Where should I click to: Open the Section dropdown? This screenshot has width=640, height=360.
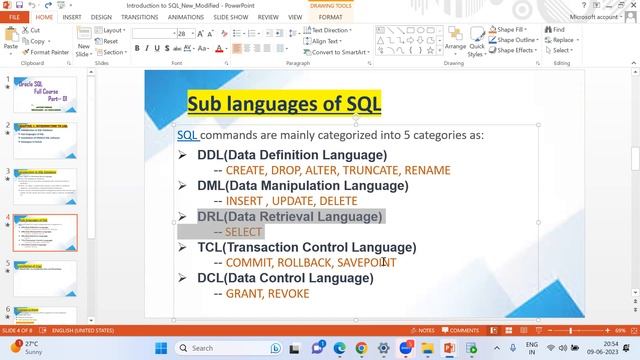pyautogui.click(x=111, y=52)
